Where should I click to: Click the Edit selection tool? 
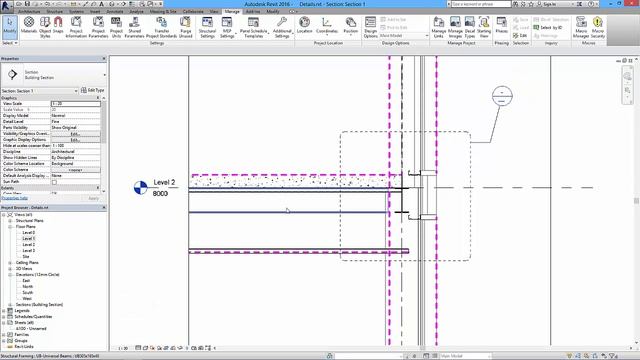point(520,36)
